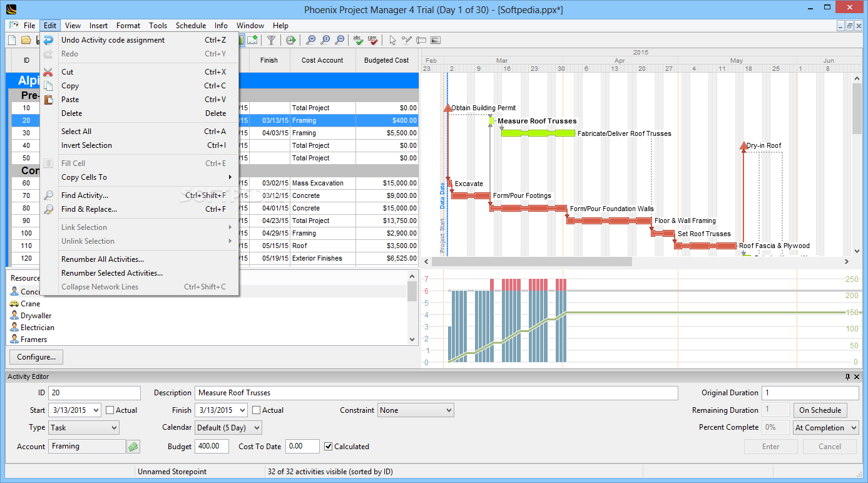Click the resource list scroll down arrow
868x483 pixels.
[412, 340]
